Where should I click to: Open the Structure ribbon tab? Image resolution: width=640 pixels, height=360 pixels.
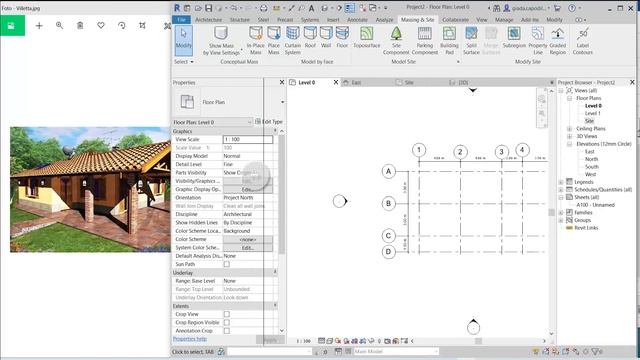pyautogui.click(x=240, y=20)
